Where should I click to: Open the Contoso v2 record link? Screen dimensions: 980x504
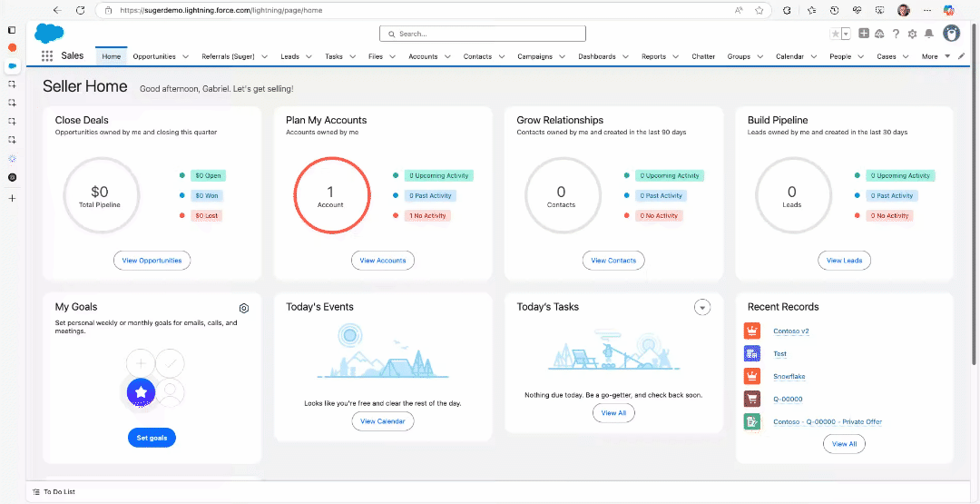point(791,331)
